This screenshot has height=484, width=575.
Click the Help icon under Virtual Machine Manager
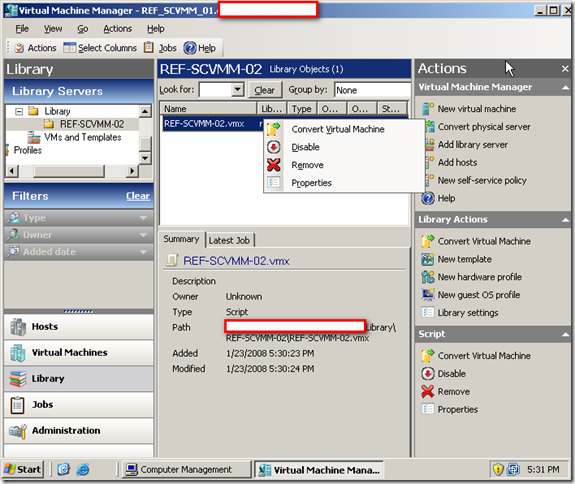point(428,198)
